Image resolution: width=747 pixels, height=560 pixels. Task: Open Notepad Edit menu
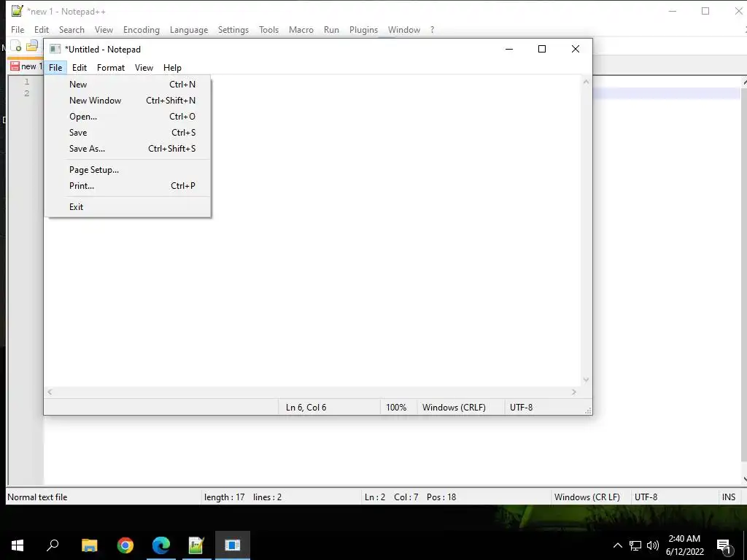point(79,68)
